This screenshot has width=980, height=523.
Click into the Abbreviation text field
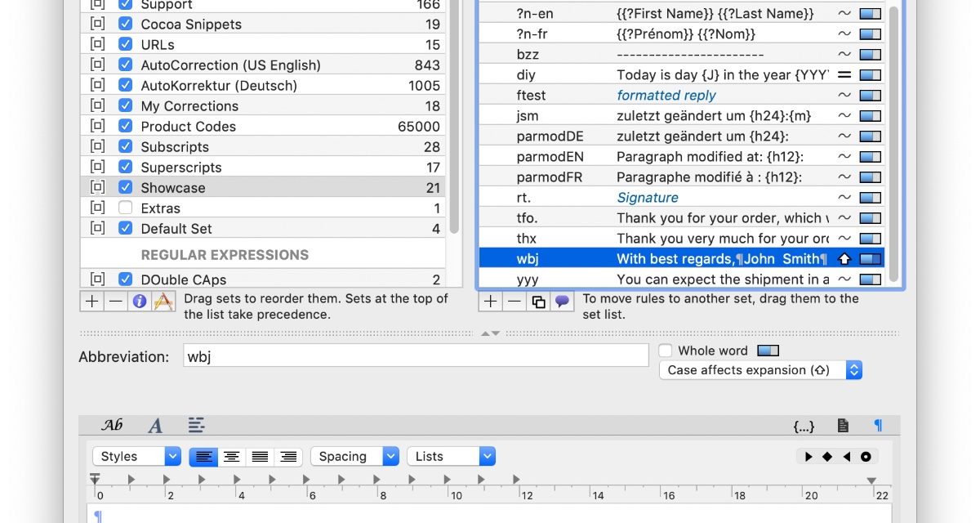point(415,356)
